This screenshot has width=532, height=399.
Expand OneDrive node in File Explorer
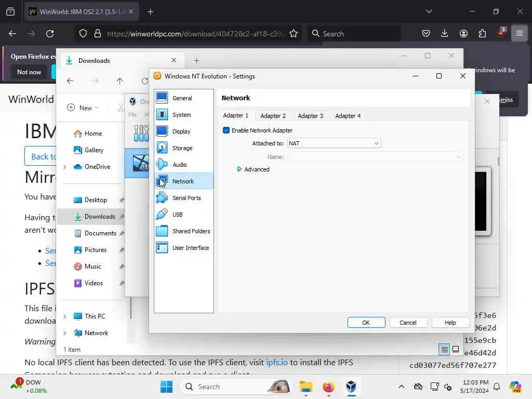(x=64, y=167)
